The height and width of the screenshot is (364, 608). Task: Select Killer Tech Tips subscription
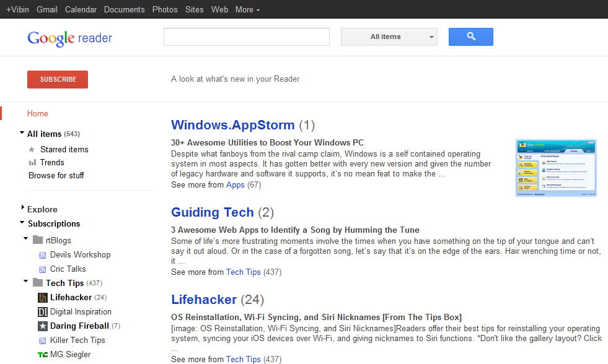[x=77, y=340]
